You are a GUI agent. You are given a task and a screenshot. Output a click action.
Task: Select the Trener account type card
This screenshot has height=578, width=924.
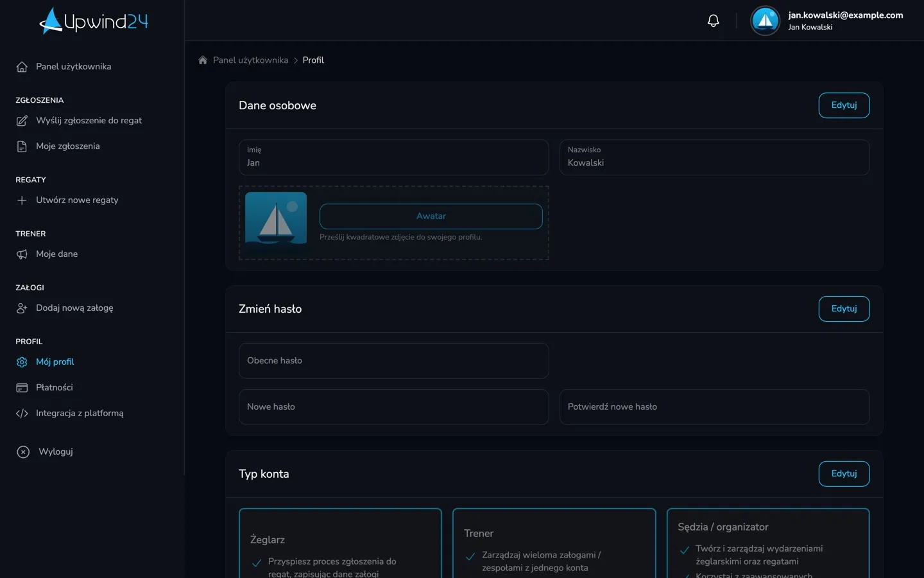tap(554, 543)
